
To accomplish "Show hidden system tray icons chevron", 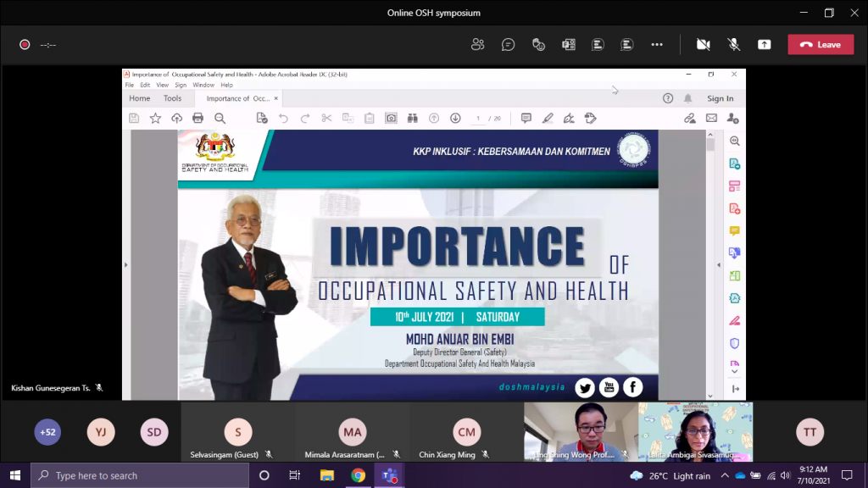I will [x=725, y=475].
